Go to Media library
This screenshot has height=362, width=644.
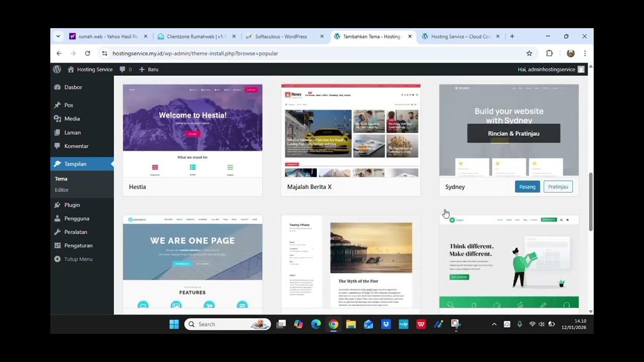(x=72, y=119)
